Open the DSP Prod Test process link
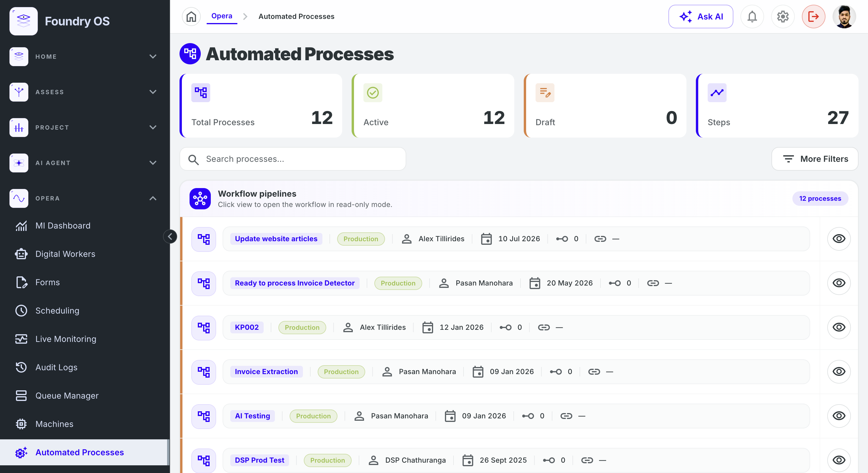The height and width of the screenshot is (473, 868). coord(260,460)
